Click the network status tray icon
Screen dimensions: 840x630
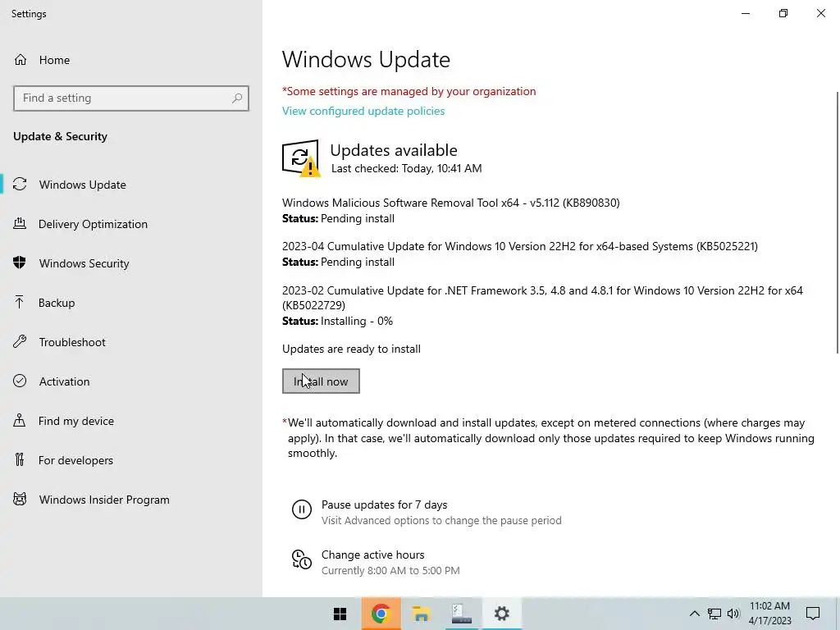click(x=714, y=614)
